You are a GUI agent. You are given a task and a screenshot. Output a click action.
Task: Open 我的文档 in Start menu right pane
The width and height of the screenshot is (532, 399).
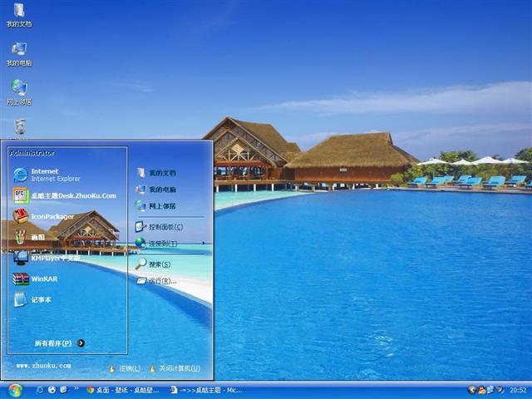(x=155, y=173)
